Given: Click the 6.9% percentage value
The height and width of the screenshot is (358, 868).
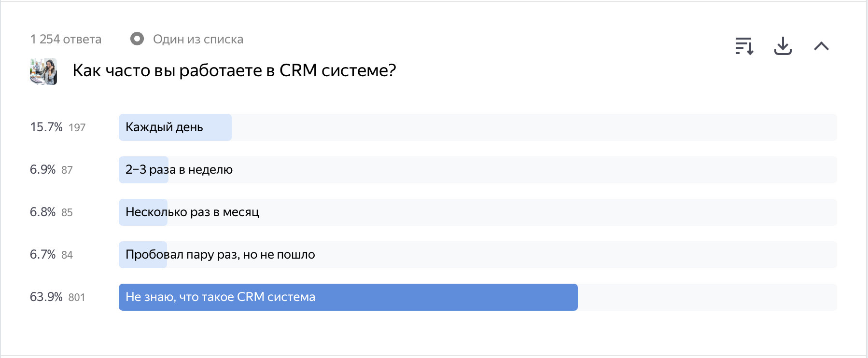Looking at the screenshot, I should click(43, 169).
